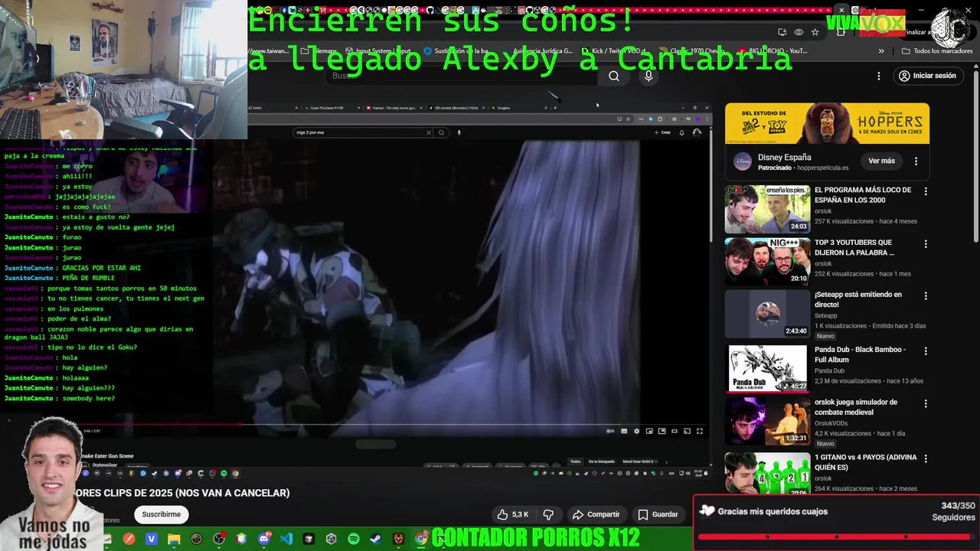980x551 pixels.
Task: Click Suscribirme button
Action: tap(161, 514)
